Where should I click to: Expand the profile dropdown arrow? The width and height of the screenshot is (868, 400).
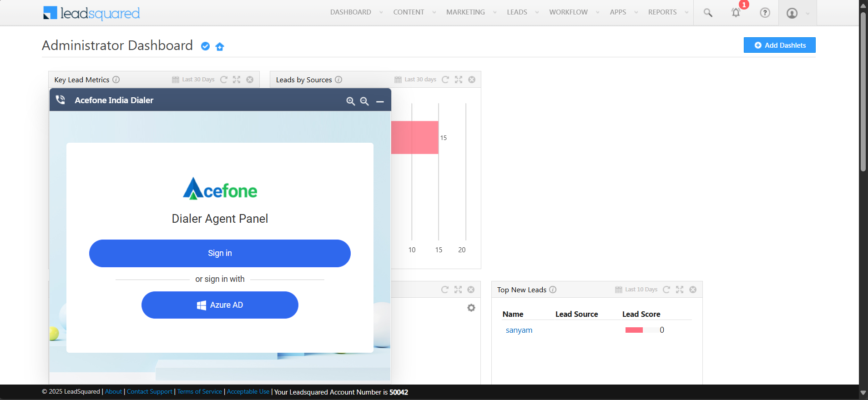pos(807,14)
